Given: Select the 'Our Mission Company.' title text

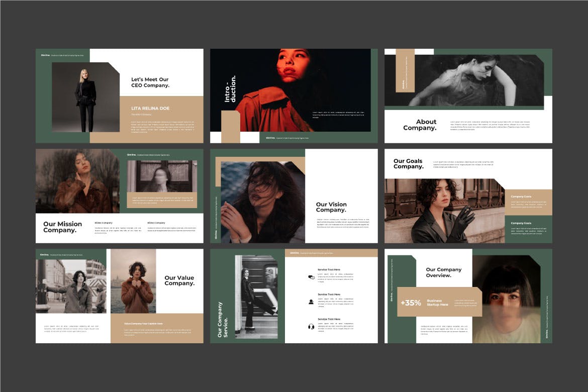Looking at the screenshot, I should [x=62, y=227].
